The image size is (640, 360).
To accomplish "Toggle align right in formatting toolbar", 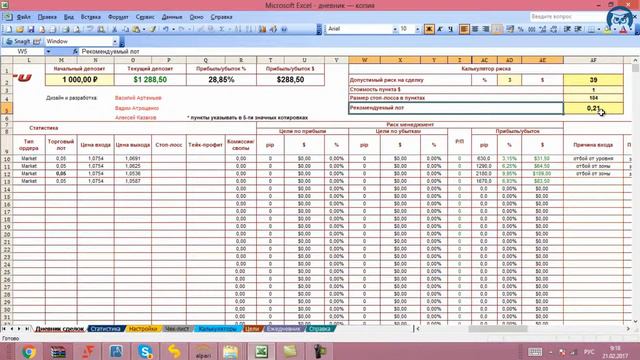I will click(486, 29).
